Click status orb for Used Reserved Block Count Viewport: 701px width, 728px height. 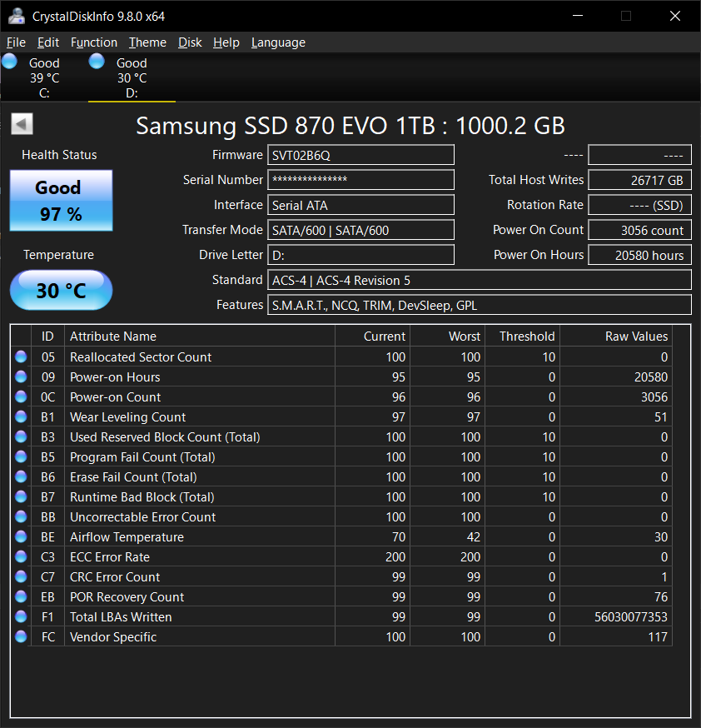[21, 436]
